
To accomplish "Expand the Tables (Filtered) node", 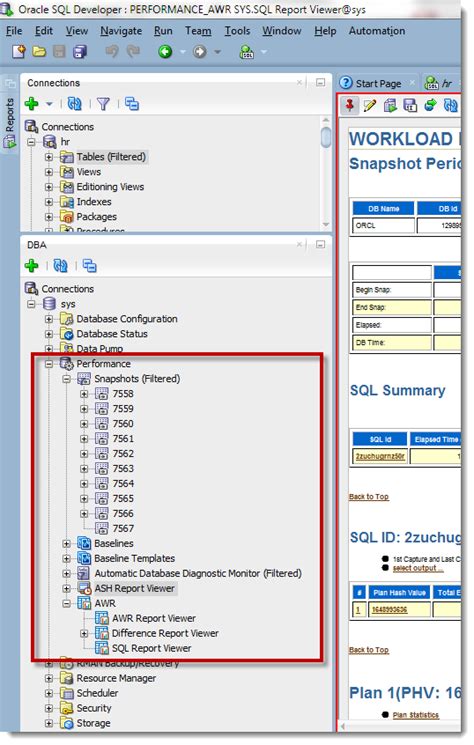I will point(49,157).
